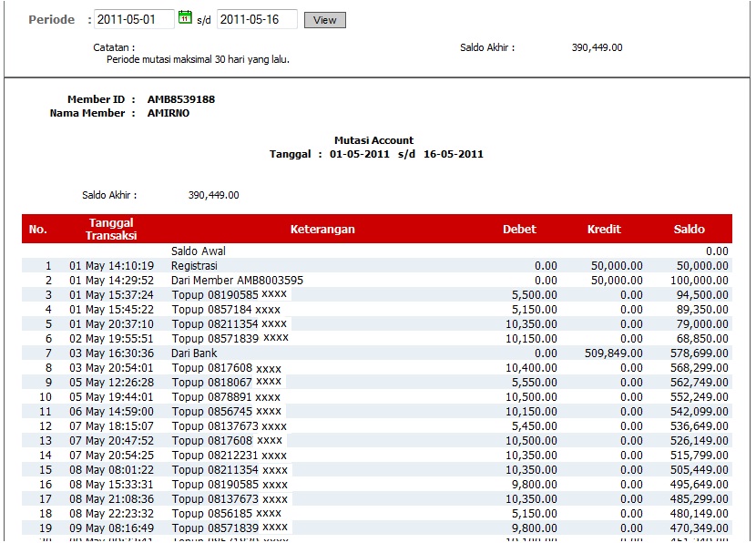The image size is (756, 543).
Task: Select the member name AMIRNO
Action: click(x=169, y=113)
